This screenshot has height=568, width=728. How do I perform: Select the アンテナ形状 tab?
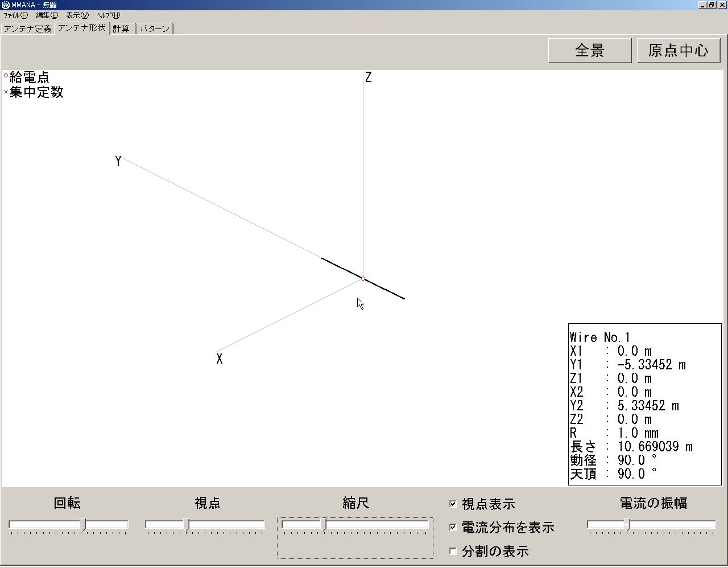(82, 27)
